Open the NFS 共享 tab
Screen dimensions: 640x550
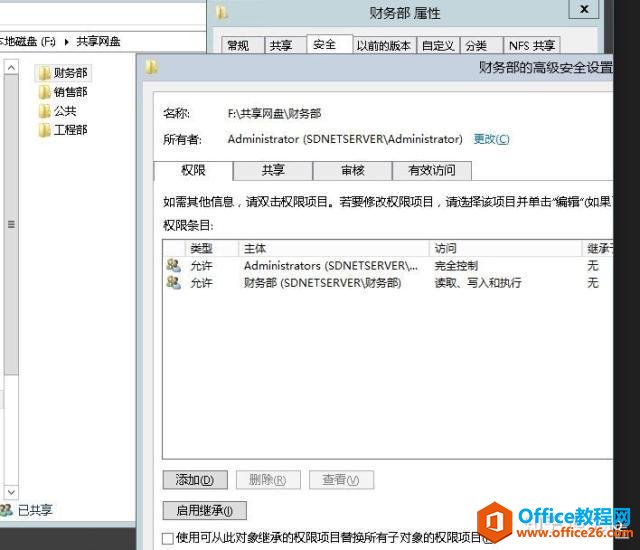tap(532, 45)
